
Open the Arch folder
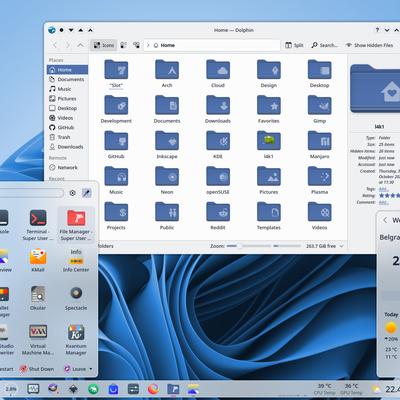167,74
